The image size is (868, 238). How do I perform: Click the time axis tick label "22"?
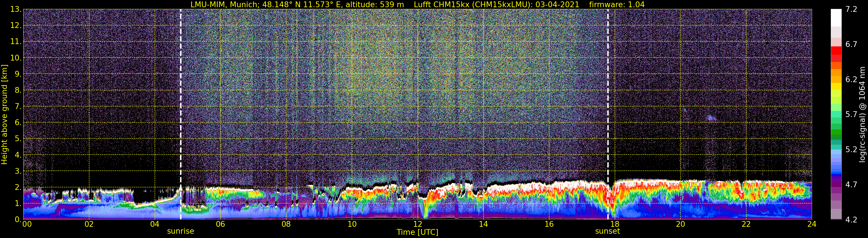coord(746,224)
